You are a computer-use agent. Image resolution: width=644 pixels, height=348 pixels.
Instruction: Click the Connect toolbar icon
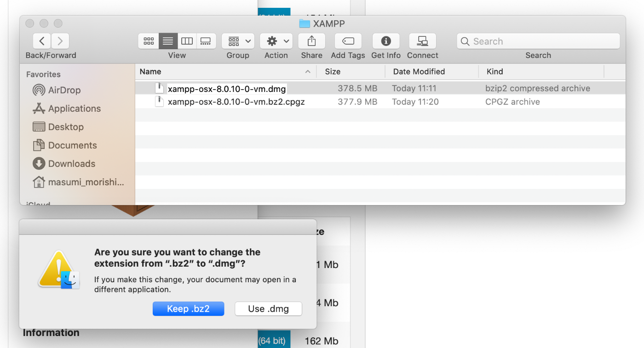click(x=422, y=41)
